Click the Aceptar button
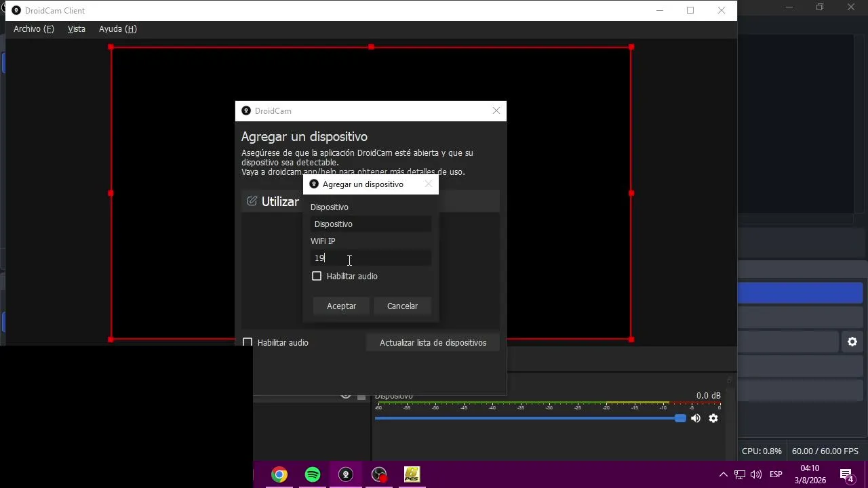The width and height of the screenshot is (868, 488). point(341,306)
